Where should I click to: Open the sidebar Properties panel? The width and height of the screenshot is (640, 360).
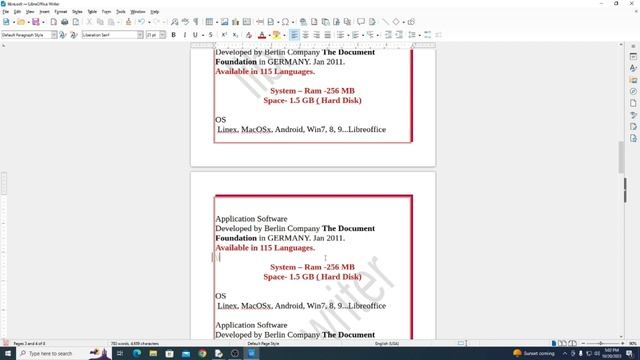pyautogui.click(x=633, y=57)
